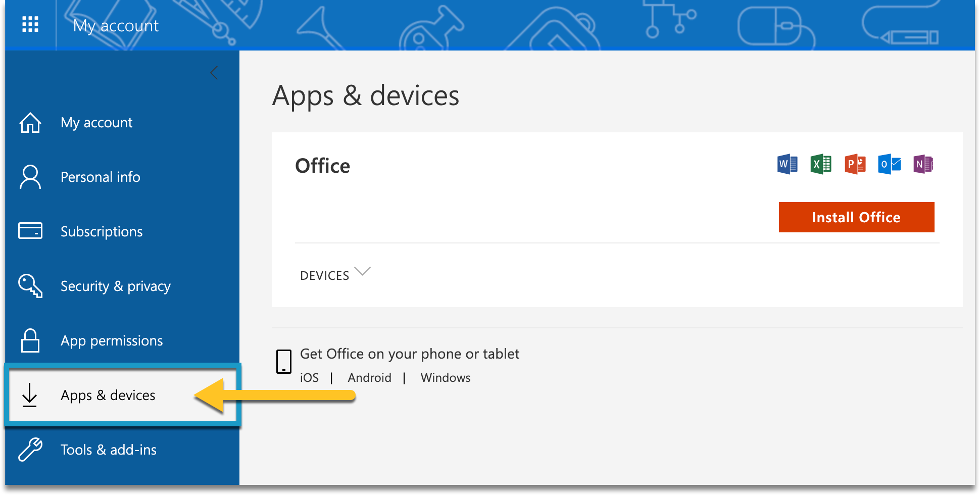Click the Word app icon
Screen dimensions: 980x495
coord(787,164)
